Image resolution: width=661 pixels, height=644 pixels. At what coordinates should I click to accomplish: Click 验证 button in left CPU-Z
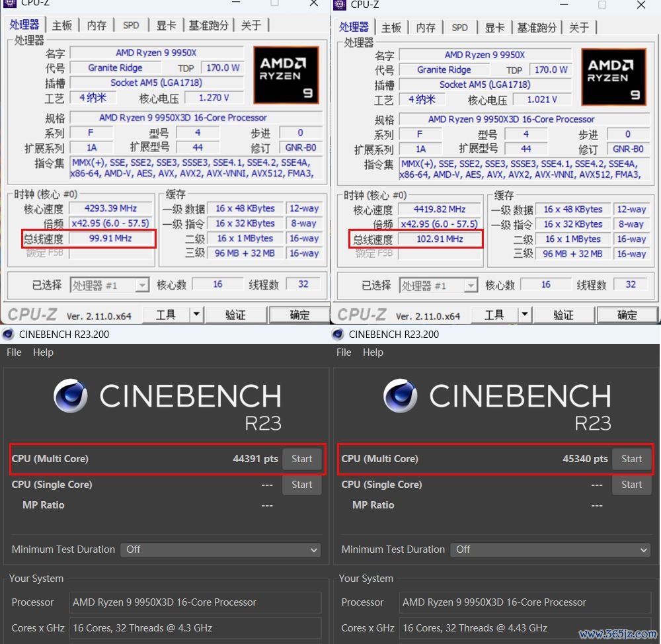(x=235, y=315)
